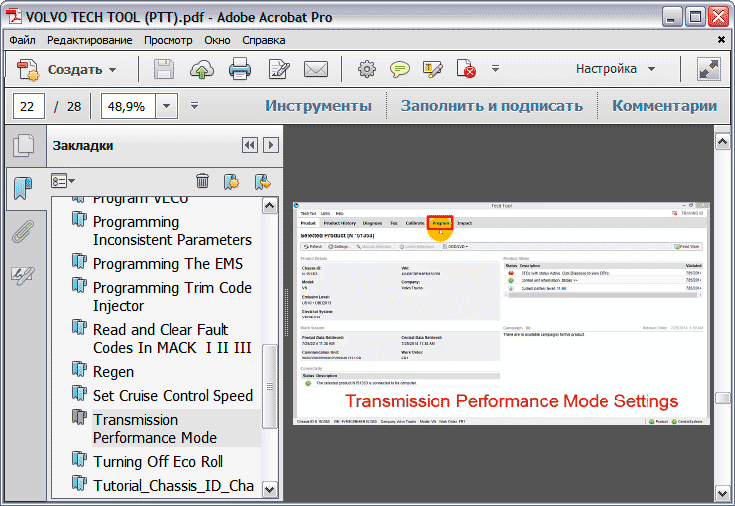Click the upload to cloud icon
The width and height of the screenshot is (735, 506).
[x=202, y=70]
